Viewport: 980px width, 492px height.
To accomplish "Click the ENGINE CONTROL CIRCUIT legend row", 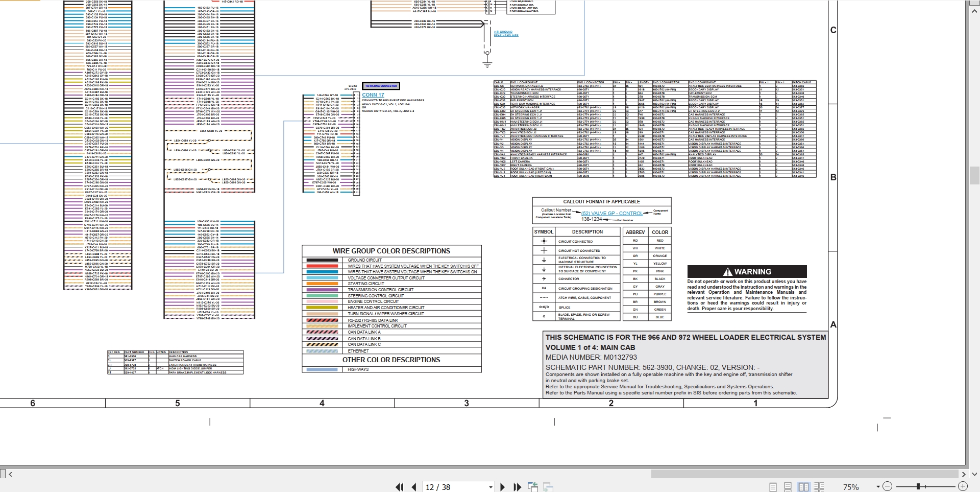I will click(391, 301).
